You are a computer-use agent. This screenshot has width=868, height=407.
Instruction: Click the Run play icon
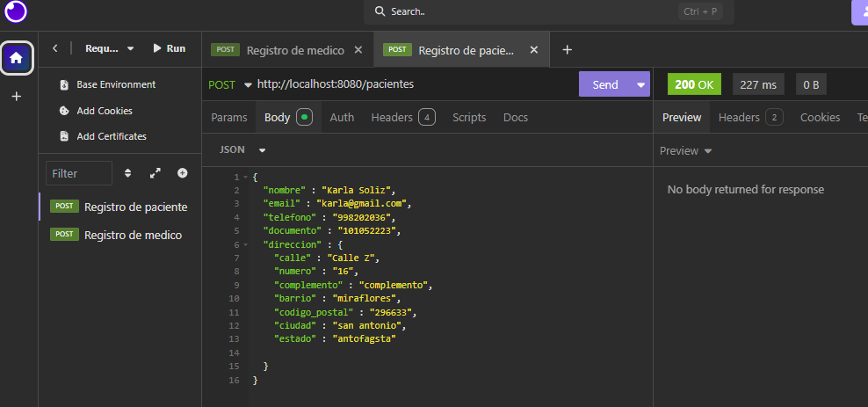[x=157, y=48]
